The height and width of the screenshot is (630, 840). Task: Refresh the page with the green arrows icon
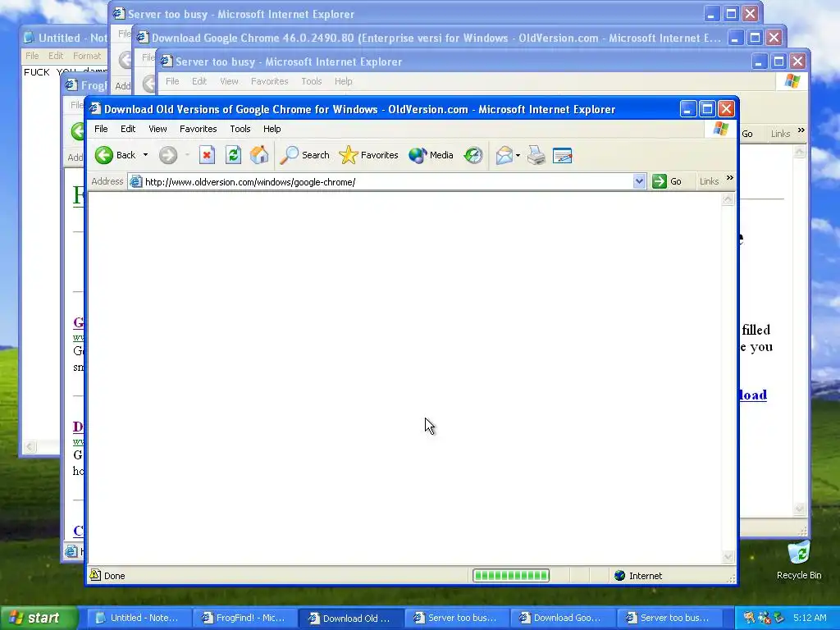point(233,155)
